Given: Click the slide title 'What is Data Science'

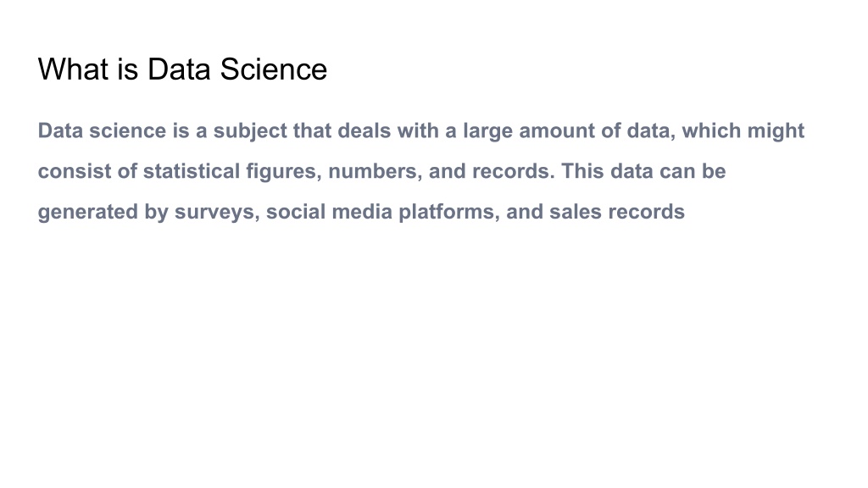Looking at the screenshot, I should [x=182, y=69].
